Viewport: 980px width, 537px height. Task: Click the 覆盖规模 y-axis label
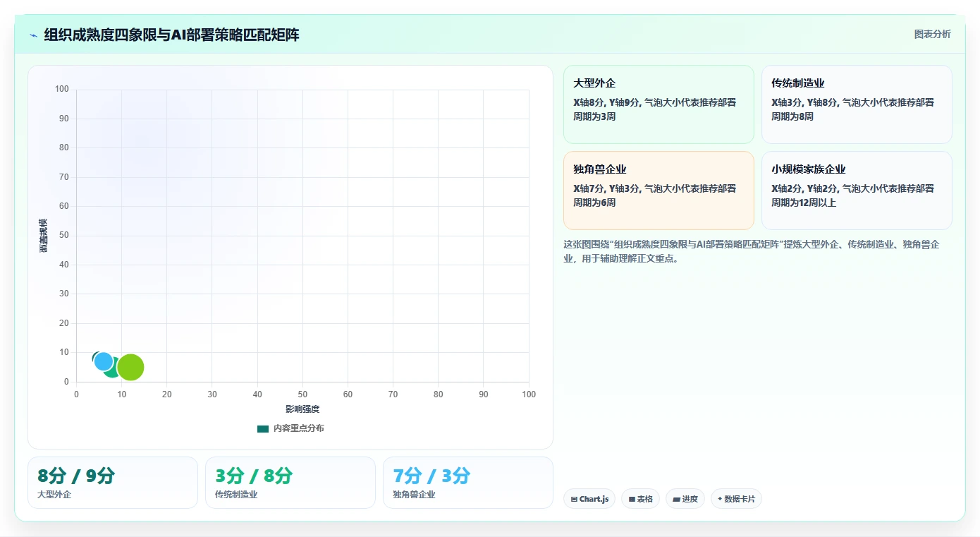(44, 236)
